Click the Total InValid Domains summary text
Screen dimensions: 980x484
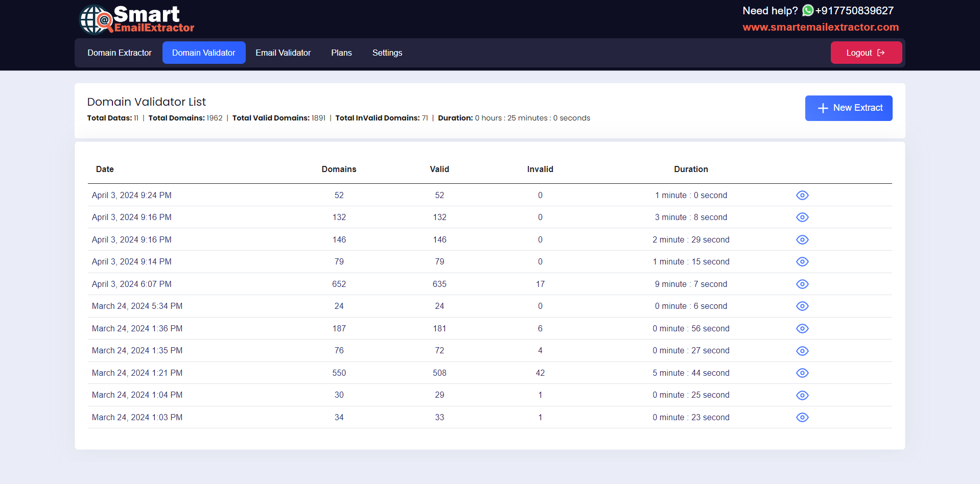coord(382,118)
